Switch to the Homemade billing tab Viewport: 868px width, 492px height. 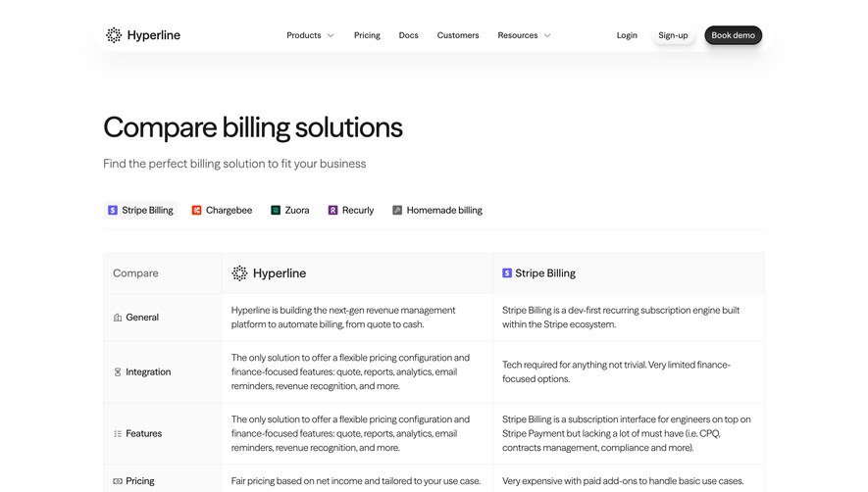437,210
